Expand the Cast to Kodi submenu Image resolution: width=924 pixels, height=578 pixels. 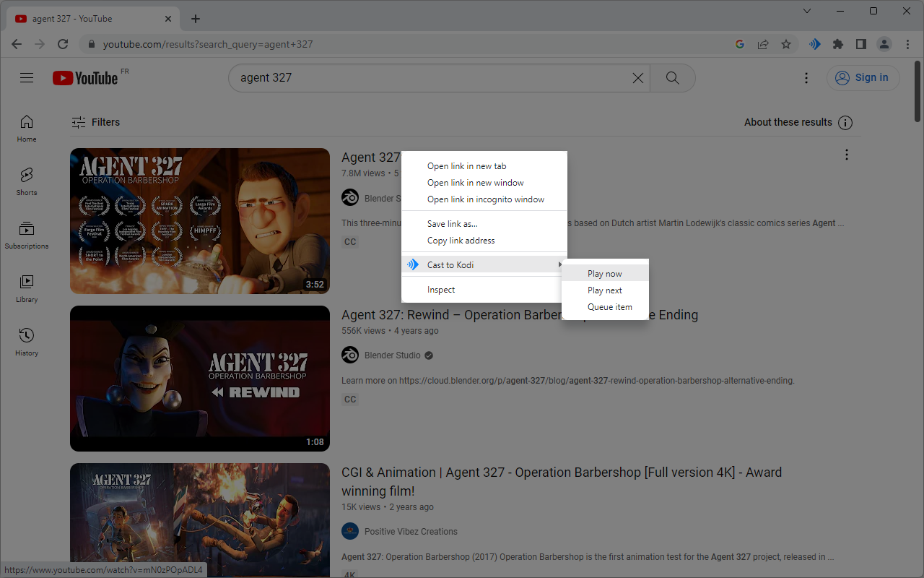(x=484, y=265)
